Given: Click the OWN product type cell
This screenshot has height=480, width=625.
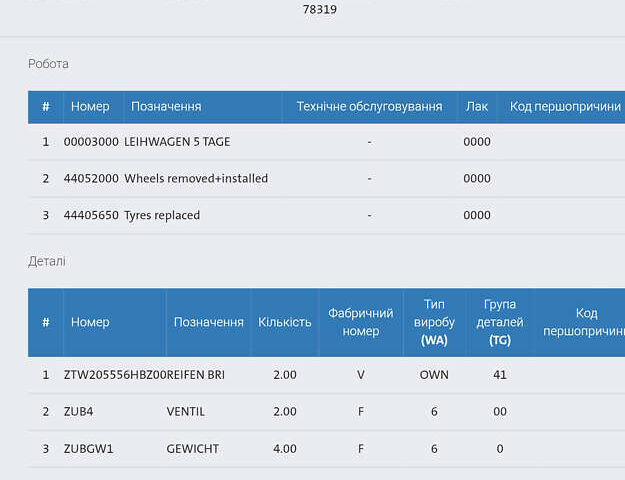Looking at the screenshot, I should 434,375.
